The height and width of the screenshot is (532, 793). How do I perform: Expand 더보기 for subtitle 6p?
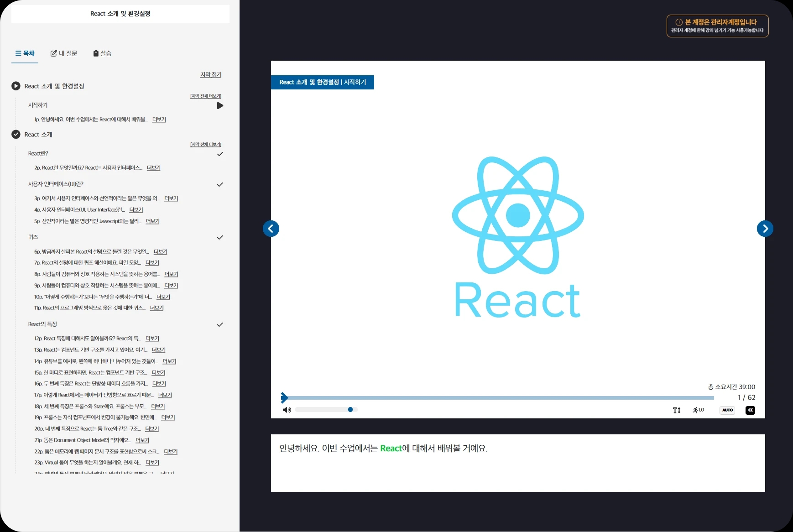pos(161,252)
